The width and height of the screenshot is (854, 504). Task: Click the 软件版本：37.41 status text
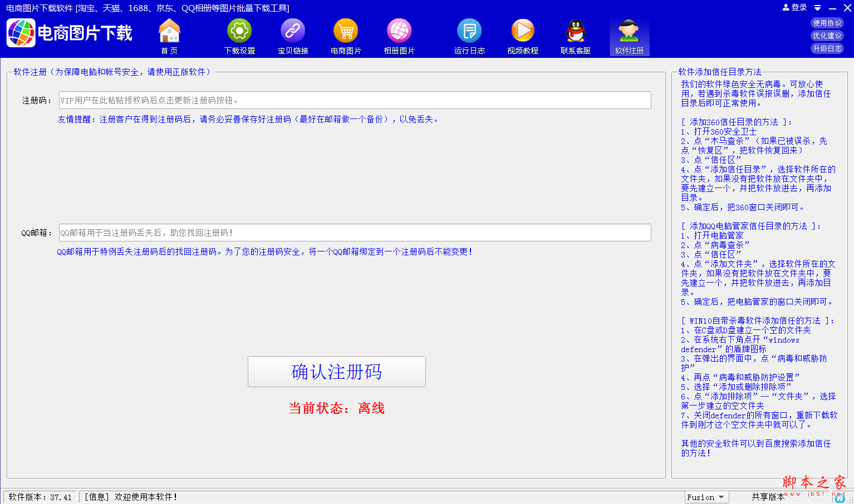point(40,497)
